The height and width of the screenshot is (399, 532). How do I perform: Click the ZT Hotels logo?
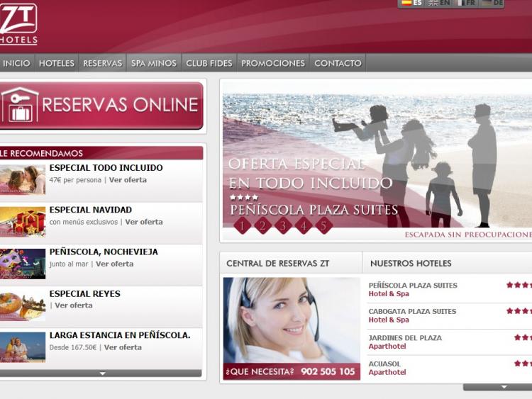pyautogui.click(x=18, y=23)
